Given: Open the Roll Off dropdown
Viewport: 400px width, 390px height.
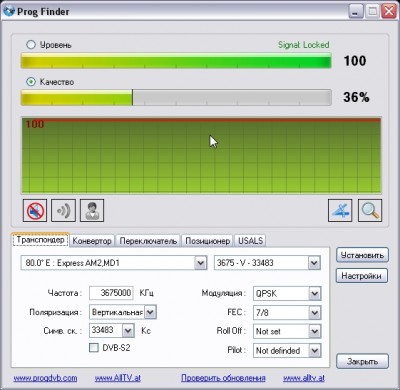Looking at the screenshot, I should [314, 331].
